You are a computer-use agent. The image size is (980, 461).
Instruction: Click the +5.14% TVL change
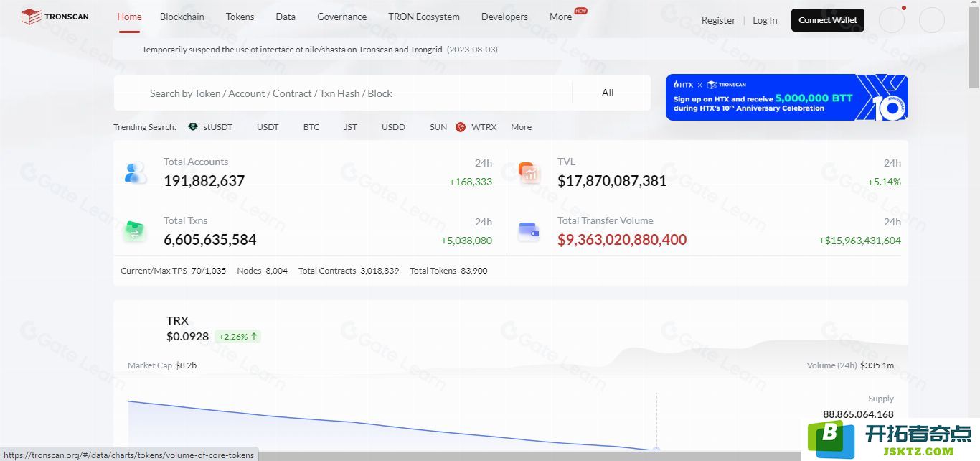tap(884, 182)
